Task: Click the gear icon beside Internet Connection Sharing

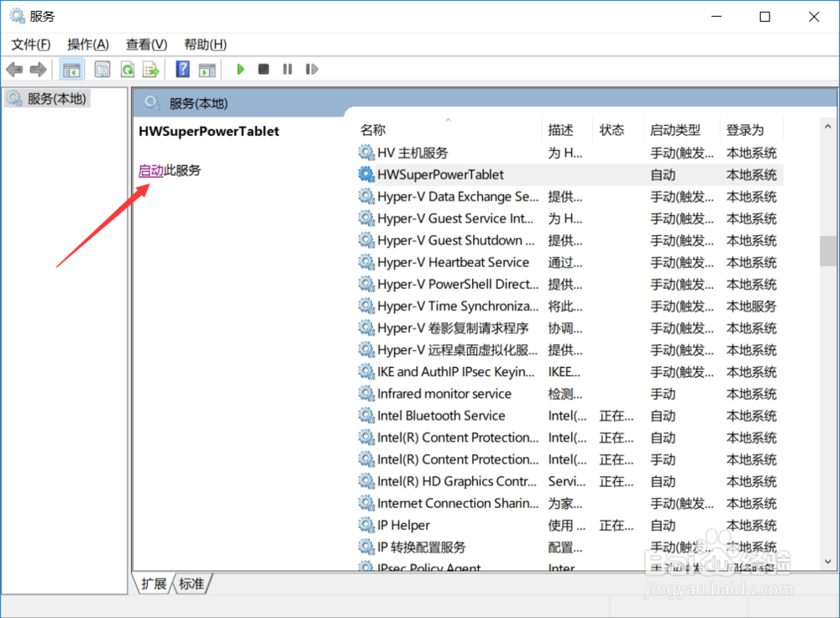Action: point(366,503)
